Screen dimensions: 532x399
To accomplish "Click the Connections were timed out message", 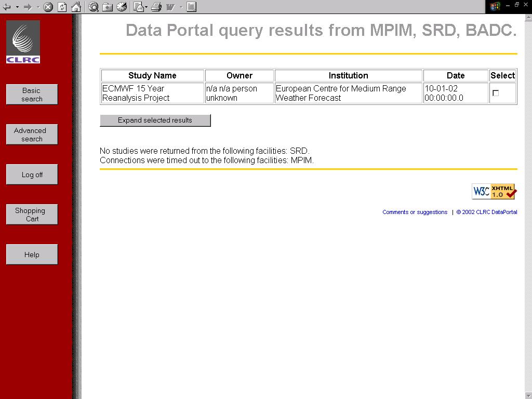I will point(207,160).
